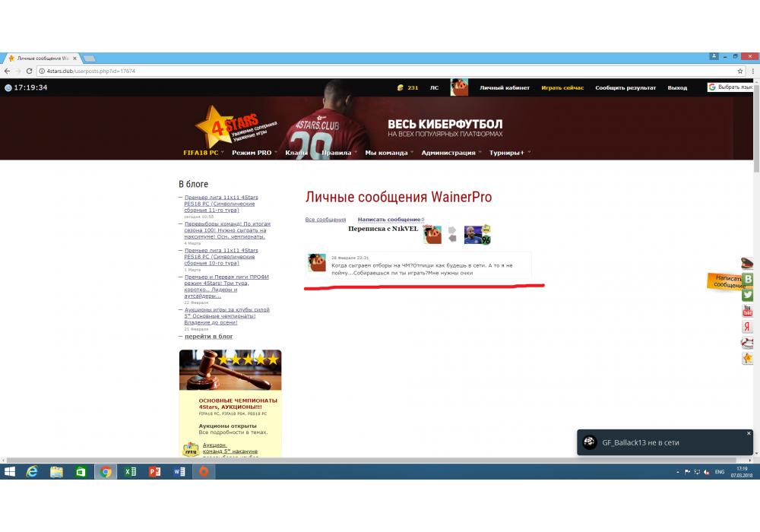Click the browser address bar
Screen dimensions: 760x532
tap(380, 71)
